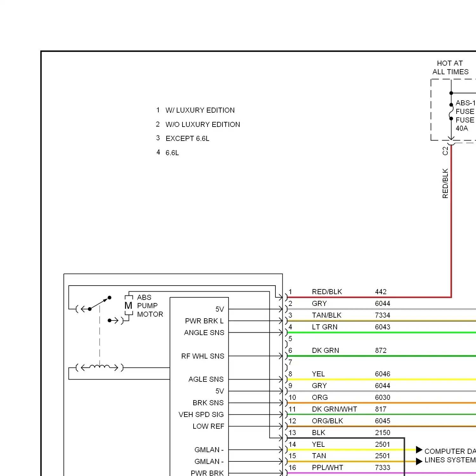Click the TAN/BLK wire color label
Viewport: 476px width, 476px height.
327,315
